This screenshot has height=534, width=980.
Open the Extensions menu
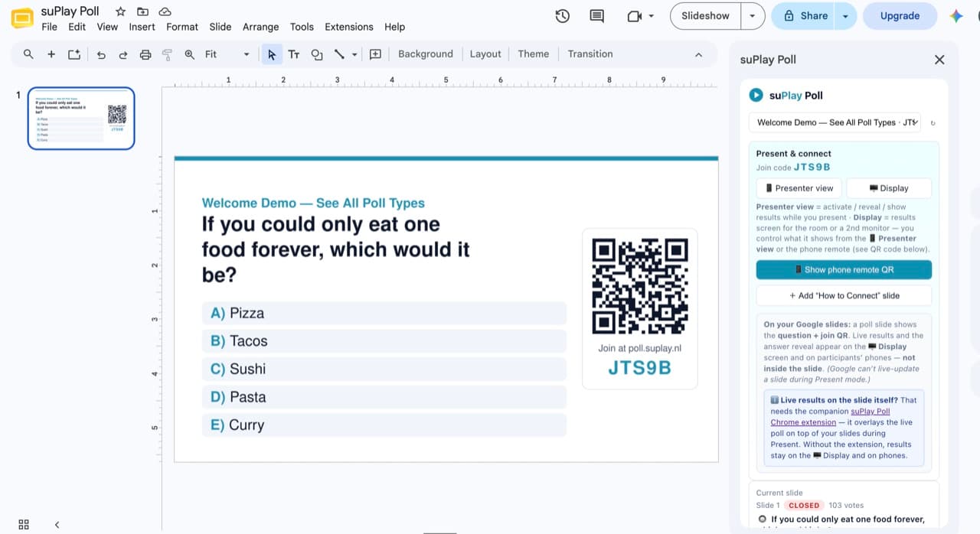click(349, 27)
